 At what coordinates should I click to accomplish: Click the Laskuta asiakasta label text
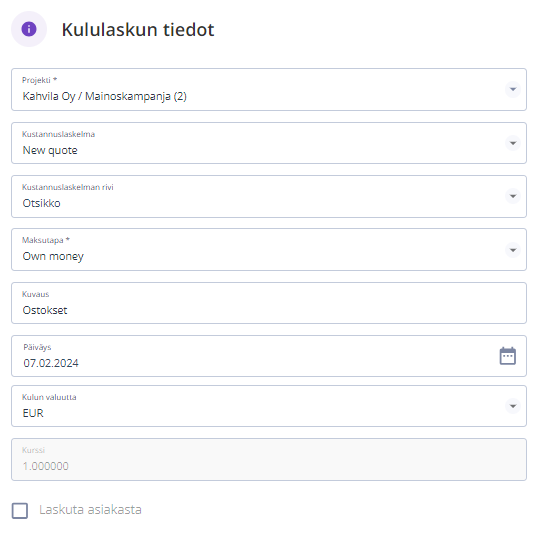point(90,510)
